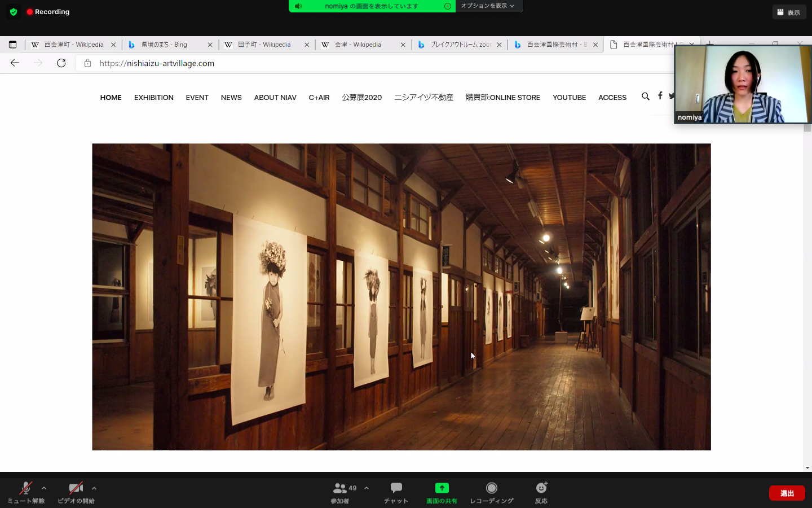
Task: Open the participants panel showing 49
Action: (344, 492)
